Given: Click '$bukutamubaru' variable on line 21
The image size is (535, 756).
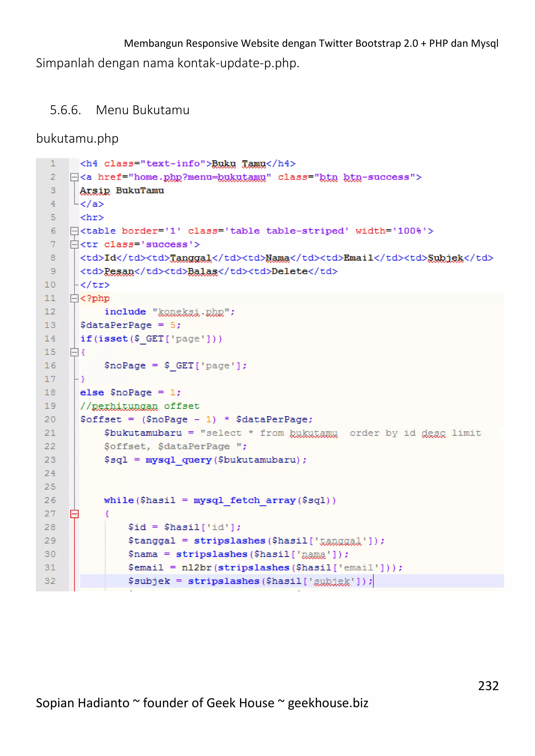Looking at the screenshot, I should pyautogui.click(x=143, y=433).
